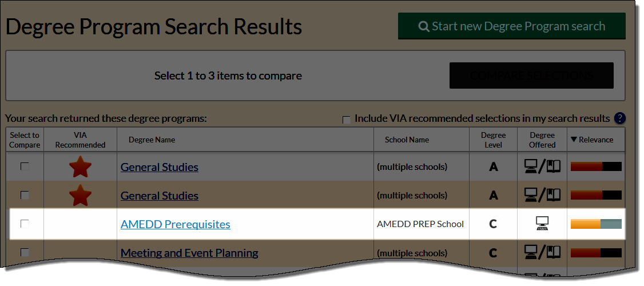Start new Degree Program search button

click(512, 26)
